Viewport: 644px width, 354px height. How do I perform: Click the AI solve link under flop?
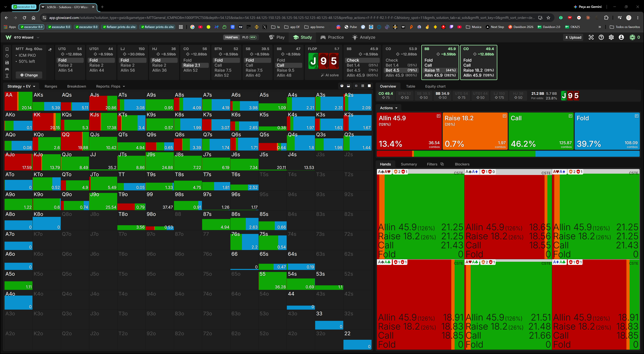click(330, 75)
